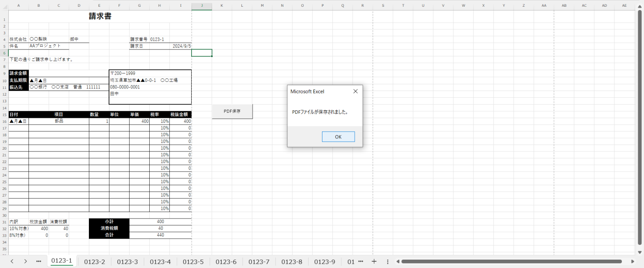This screenshot has width=644, height=268.
Task: Click the horizontal scrollbar thumb
Action: coord(503,261)
